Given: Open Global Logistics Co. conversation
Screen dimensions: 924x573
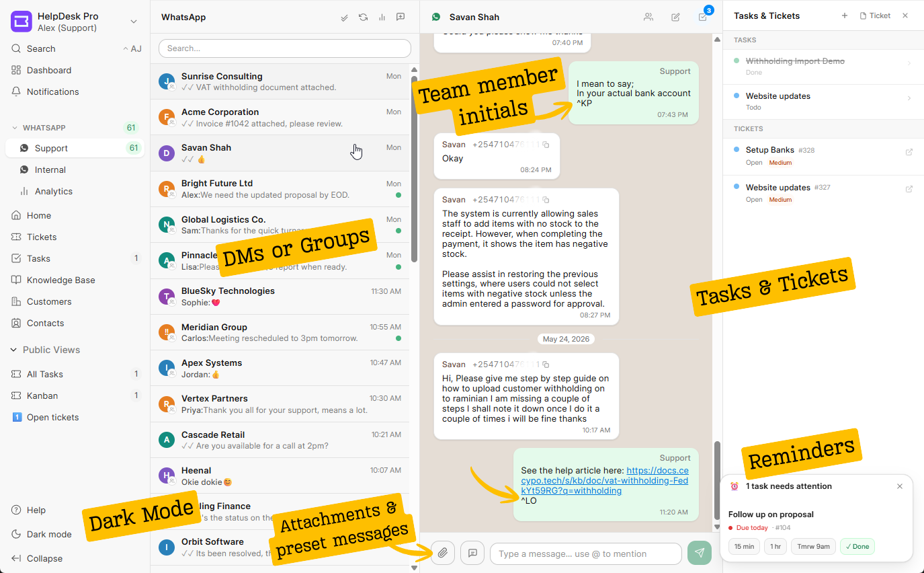Looking at the screenshot, I should 280,225.
